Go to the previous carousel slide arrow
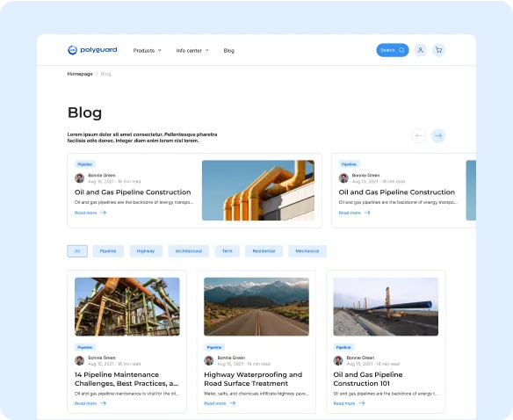Image resolution: width=513 pixels, height=420 pixels. (x=418, y=135)
